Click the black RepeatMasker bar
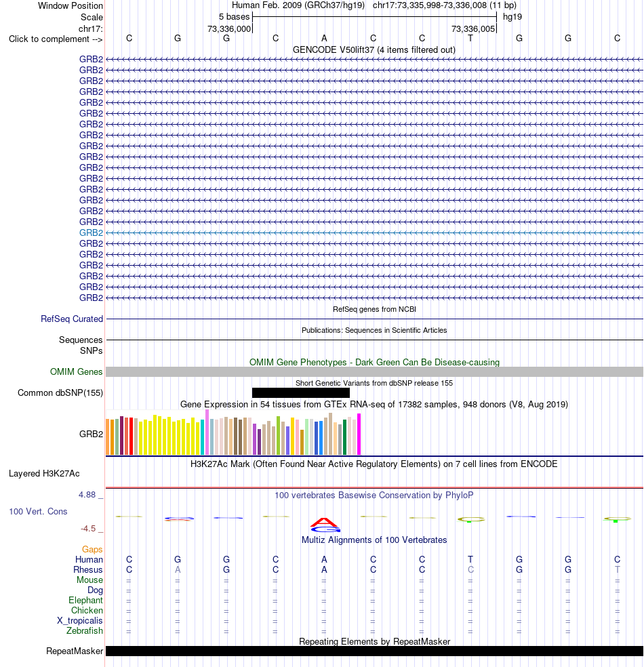Viewport: 644px width, 667px height. (374, 651)
